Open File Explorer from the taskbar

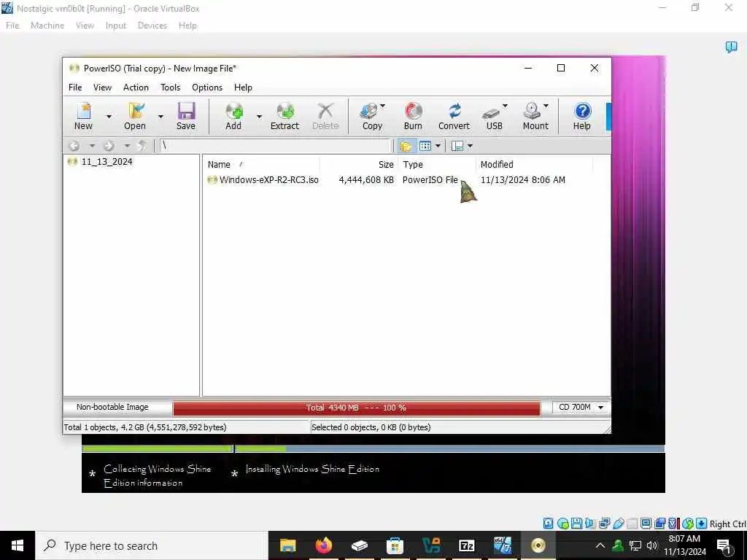point(287,545)
